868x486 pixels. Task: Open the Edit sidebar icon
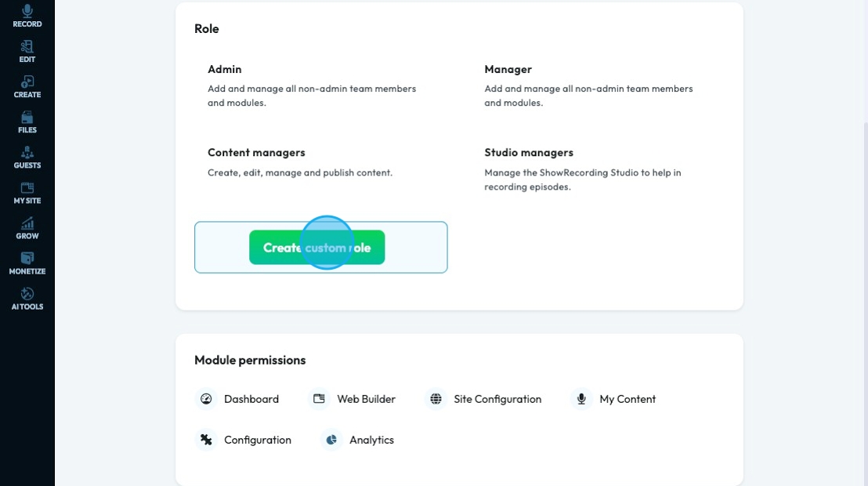click(x=27, y=47)
